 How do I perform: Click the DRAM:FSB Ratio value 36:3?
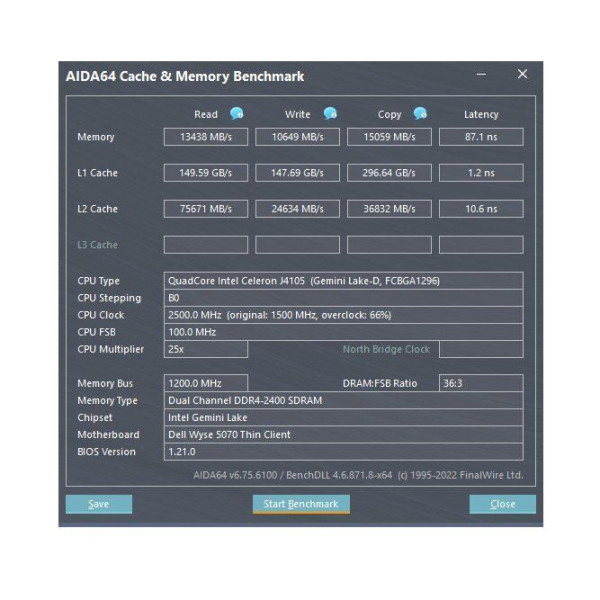[x=481, y=383]
